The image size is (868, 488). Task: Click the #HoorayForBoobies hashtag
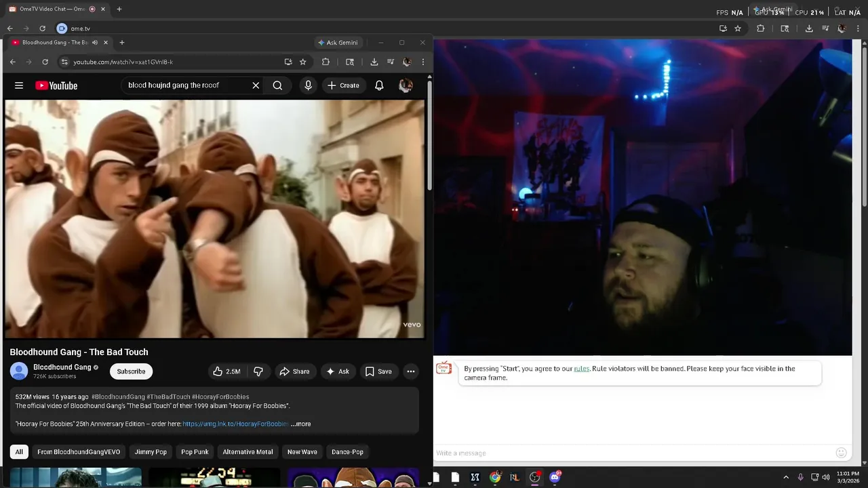pyautogui.click(x=220, y=396)
